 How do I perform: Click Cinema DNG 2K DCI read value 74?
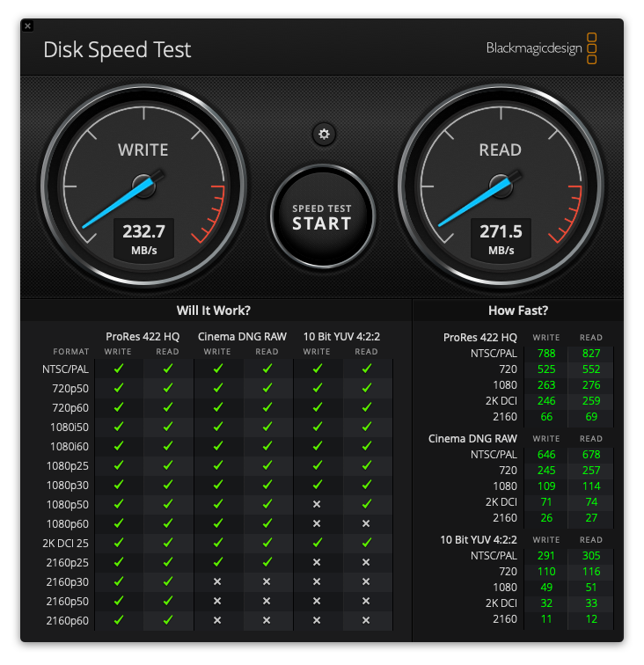click(591, 501)
